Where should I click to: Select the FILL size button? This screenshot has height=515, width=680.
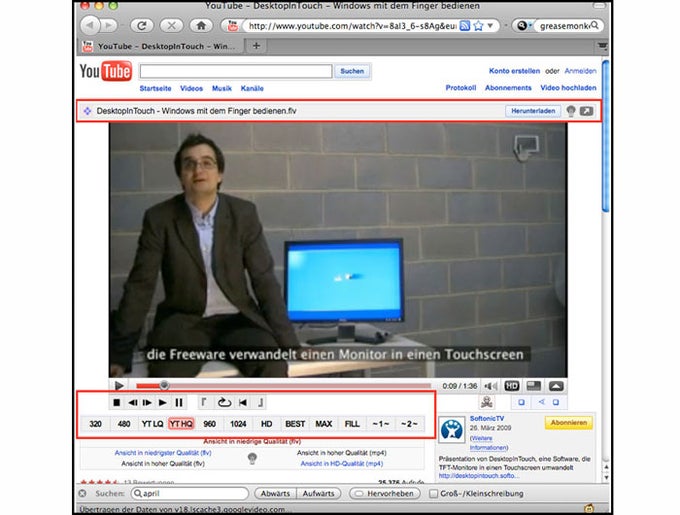click(352, 424)
